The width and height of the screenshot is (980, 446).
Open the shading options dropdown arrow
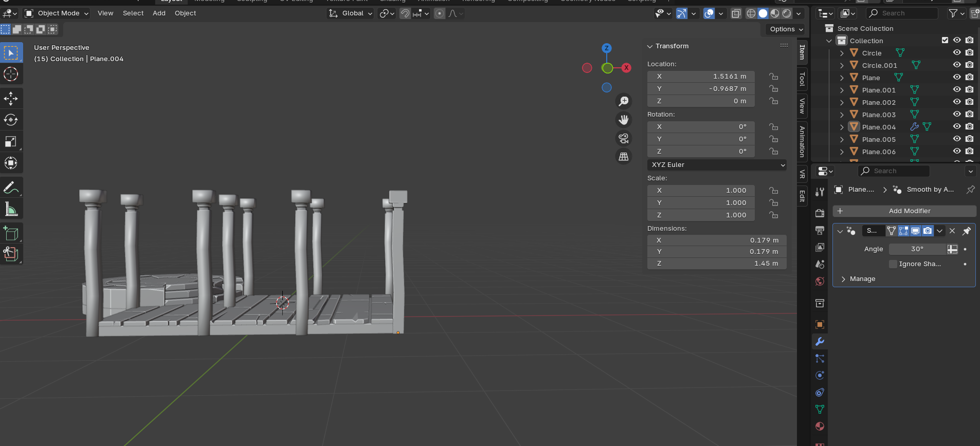[x=798, y=14]
